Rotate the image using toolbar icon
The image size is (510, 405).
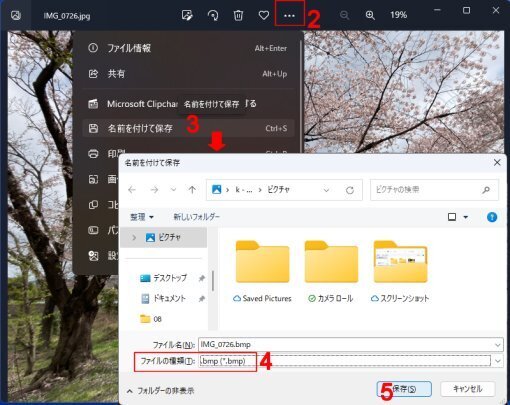(213, 15)
